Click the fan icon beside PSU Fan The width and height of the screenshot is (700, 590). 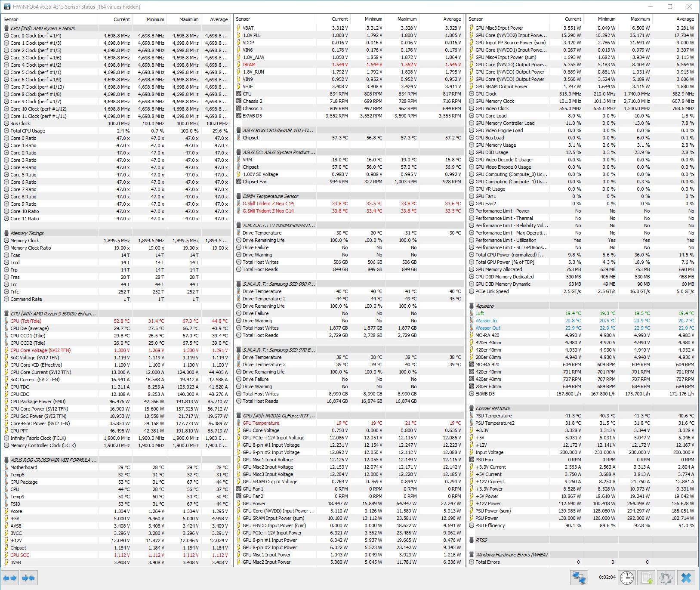pyautogui.click(x=472, y=460)
